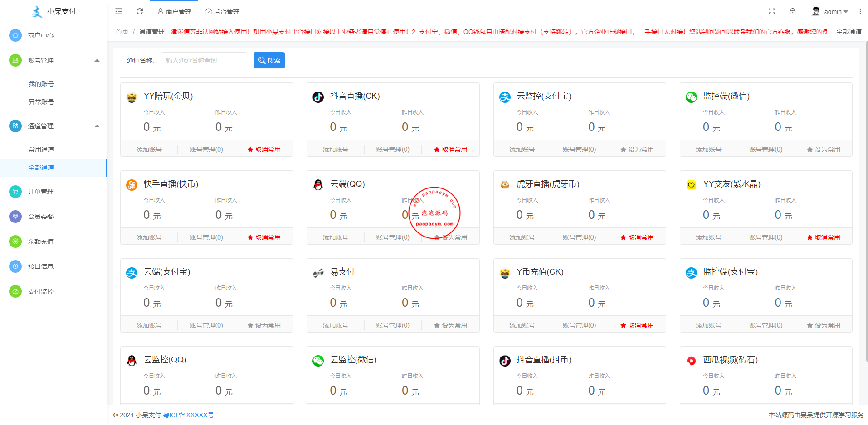
Task: Collapse the 通道管理 sidebar group
Action: pos(97,126)
